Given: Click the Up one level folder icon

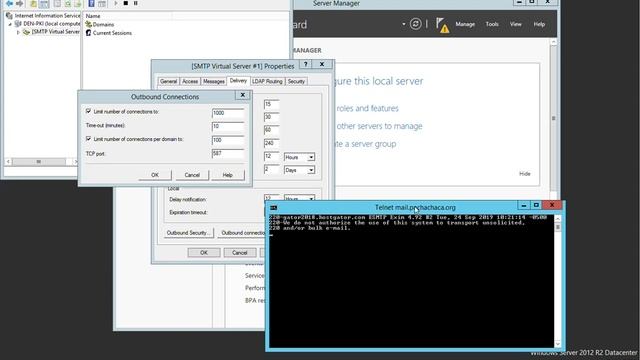Looking at the screenshot, I should [x=33, y=4].
